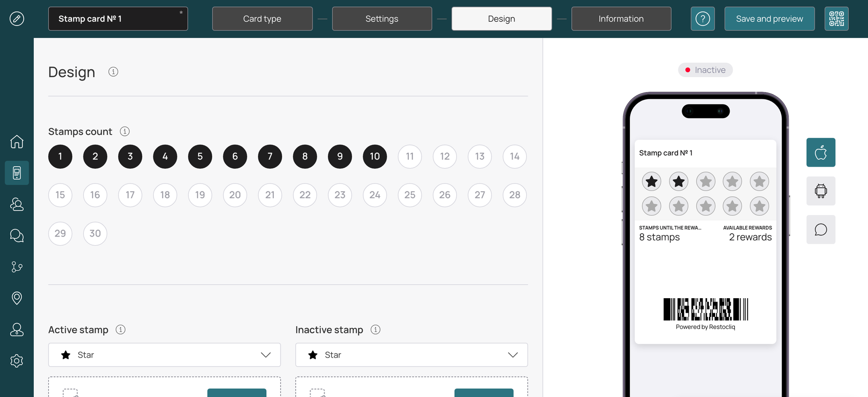Set stamps count to 1

point(60,157)
